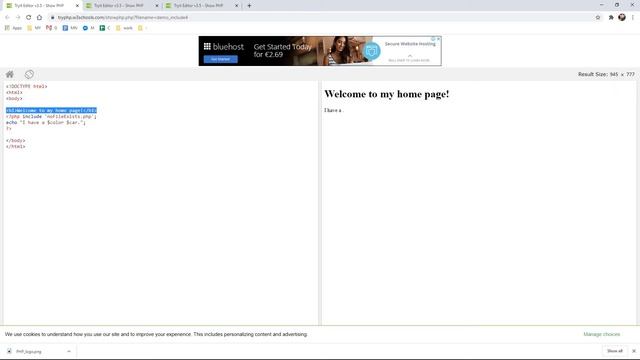
Task: Click the 'I have a .' result text
Action: coord(334,110)
